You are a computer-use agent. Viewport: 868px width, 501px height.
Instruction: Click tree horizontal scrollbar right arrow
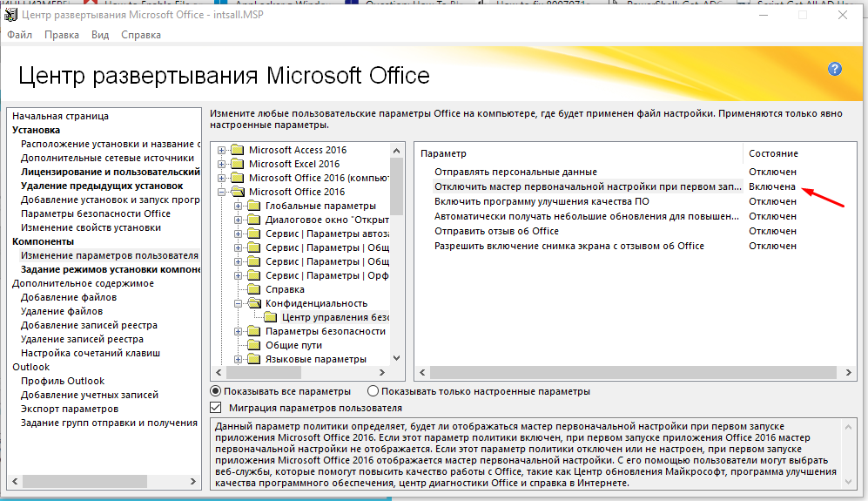pos(382,372)
